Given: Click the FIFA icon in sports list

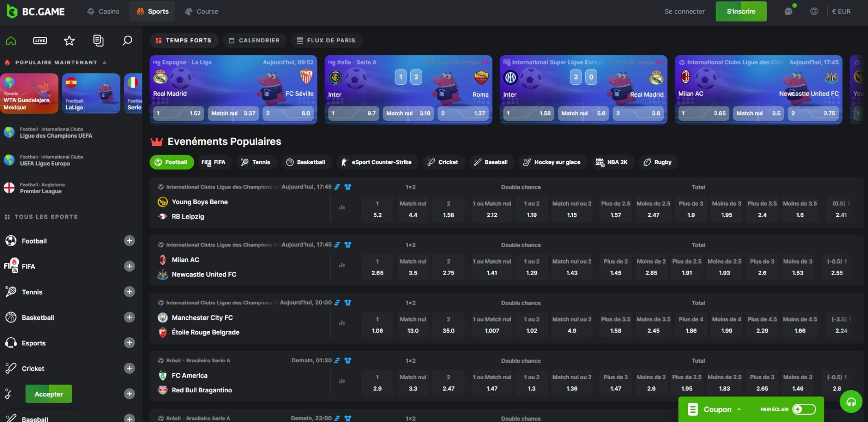Looking at the screenshot, I should 11,266.
